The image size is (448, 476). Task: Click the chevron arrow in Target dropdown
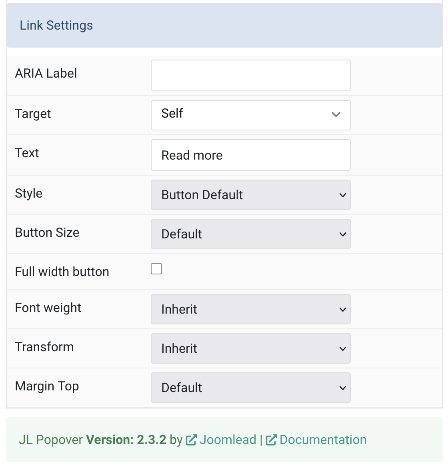click(336, 114)
